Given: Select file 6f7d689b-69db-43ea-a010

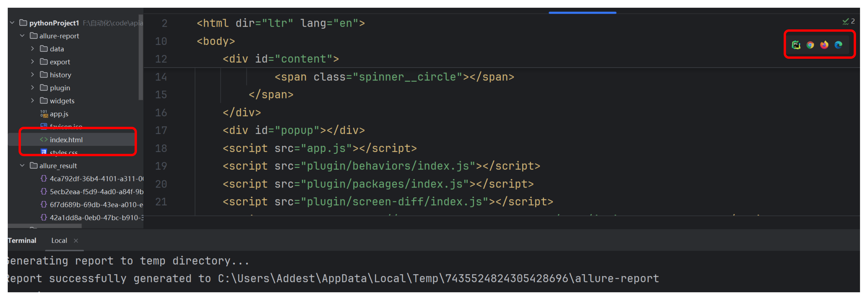Looking at the screenshot, I should pyautogui.click(x=96, y=205).
